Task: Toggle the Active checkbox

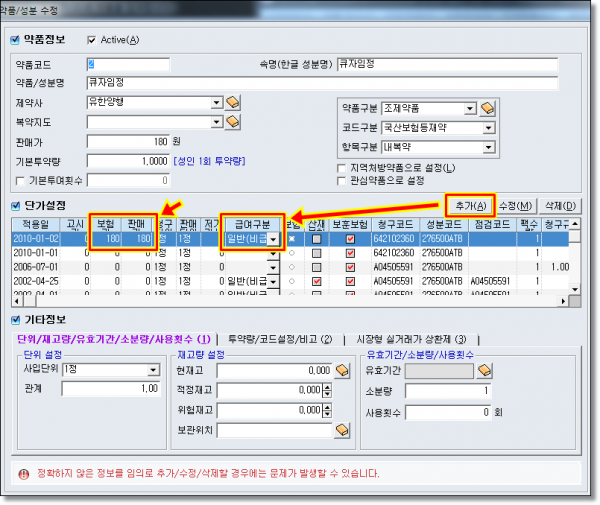Action: 93,40
